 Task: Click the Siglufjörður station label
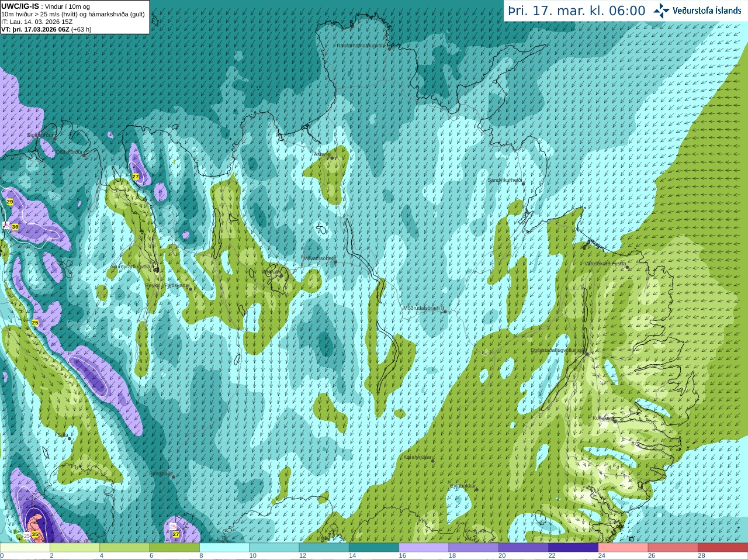coord(40,135)
